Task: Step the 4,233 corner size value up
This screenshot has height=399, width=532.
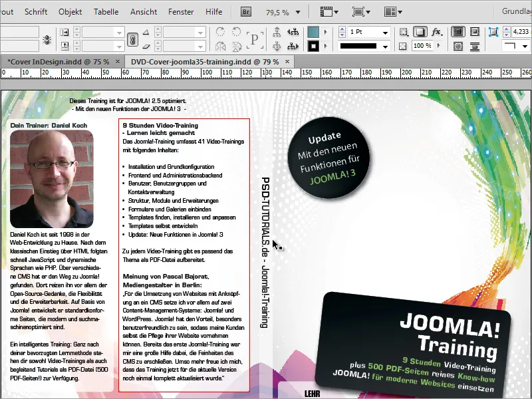Action: (x=507, y=29)
